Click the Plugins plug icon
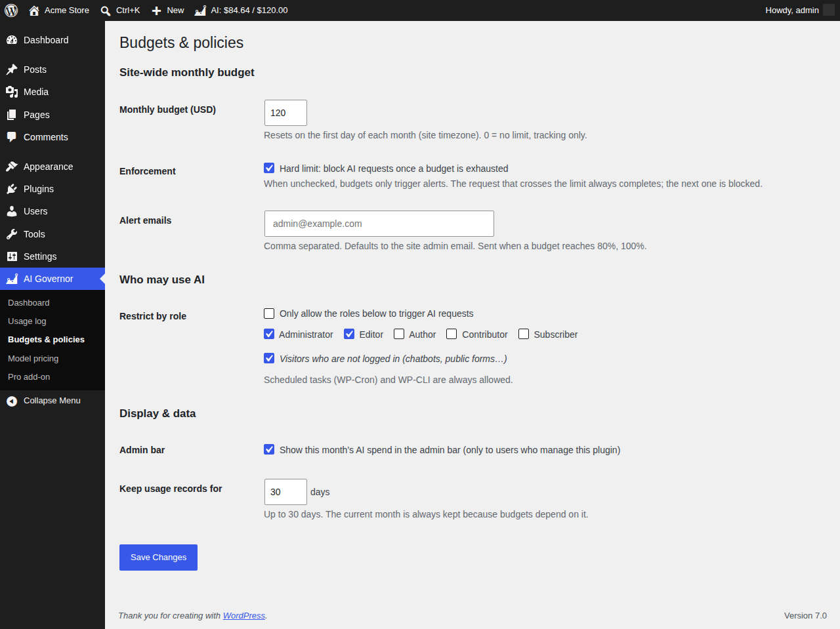Screen dimensions: 840x629 point(12,189)
